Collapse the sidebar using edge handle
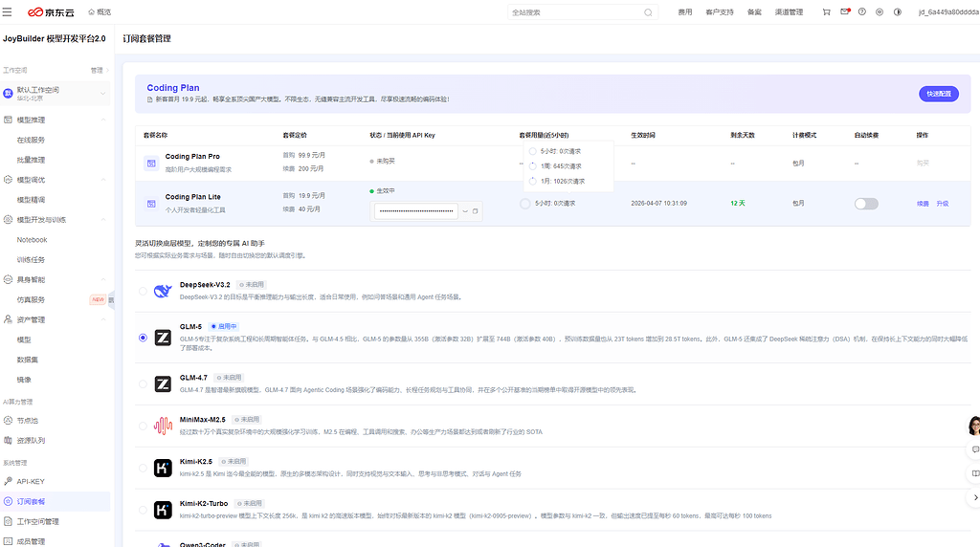Viewport: 980px width, 547px height. tap(111, 299)
